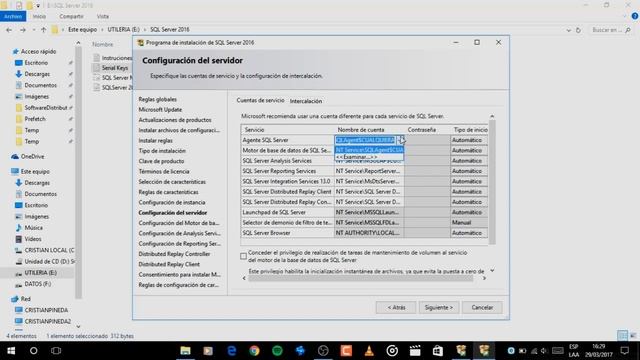Open OBS Studio from the taskbar
The image size is (640, 360).
[x=323, y=351]
